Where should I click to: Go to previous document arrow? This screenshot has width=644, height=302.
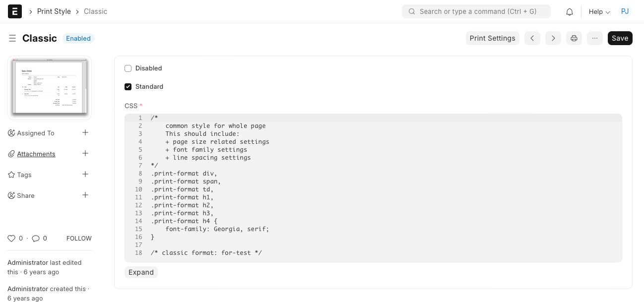pos(532,38)
